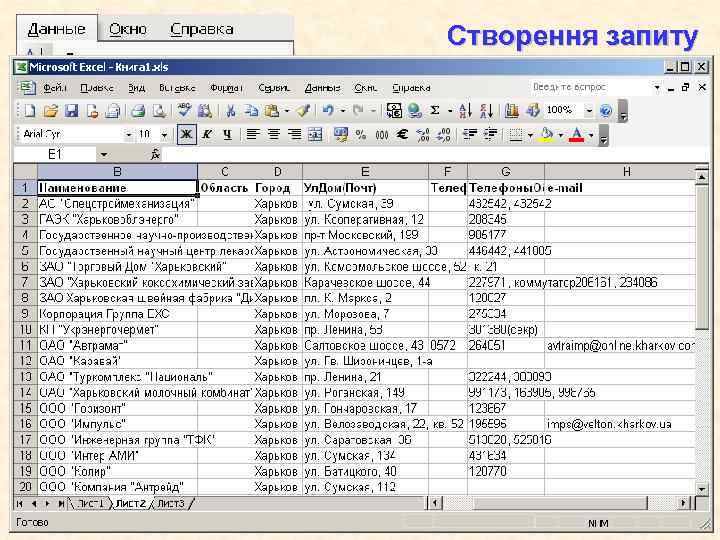Open the 100% zoom dropdown

pos(589,111)
